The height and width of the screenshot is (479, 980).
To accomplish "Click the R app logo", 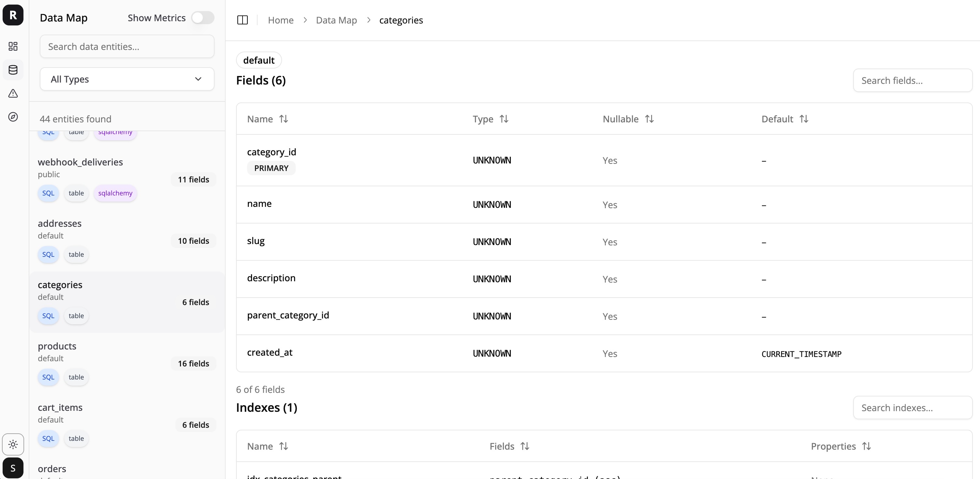I will (x=13, y=15).
